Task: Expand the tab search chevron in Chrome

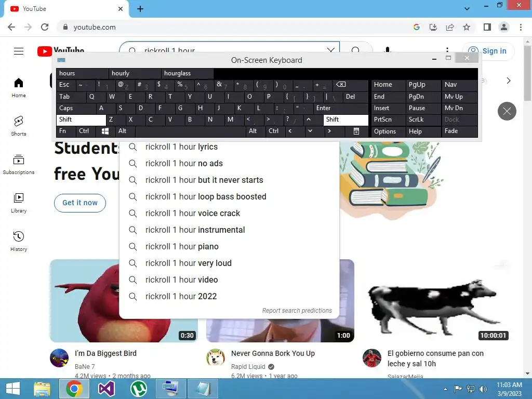Action: [467, 9]
